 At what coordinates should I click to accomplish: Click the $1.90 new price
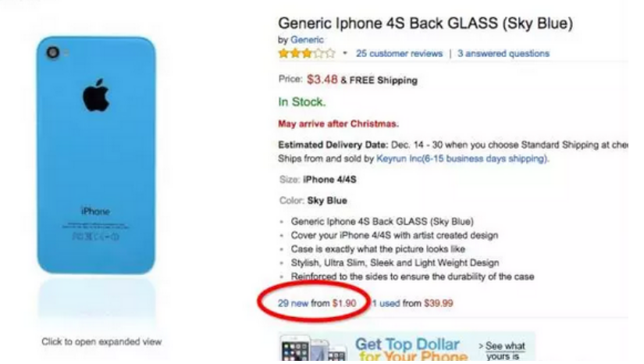(x=344, y=303)
